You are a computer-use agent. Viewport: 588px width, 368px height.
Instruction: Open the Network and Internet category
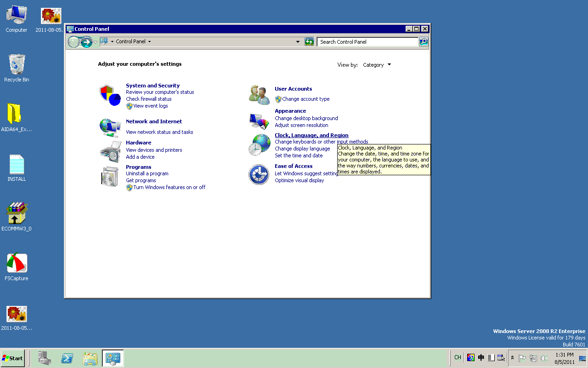coord(154,121)
